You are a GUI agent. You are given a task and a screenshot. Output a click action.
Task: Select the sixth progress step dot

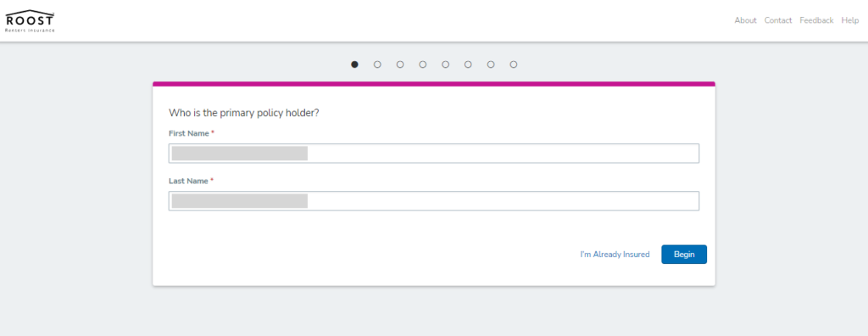pyautogui.click(x=468, y=64)
